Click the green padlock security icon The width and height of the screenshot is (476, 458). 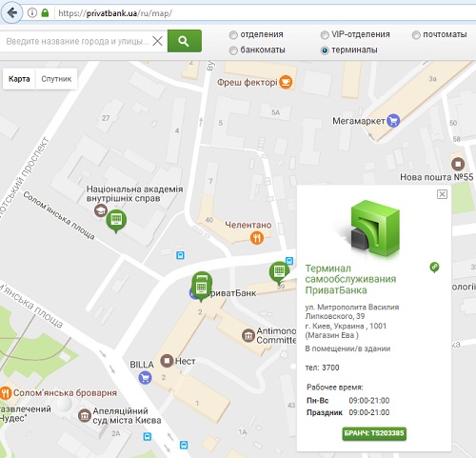coord(45,13)
